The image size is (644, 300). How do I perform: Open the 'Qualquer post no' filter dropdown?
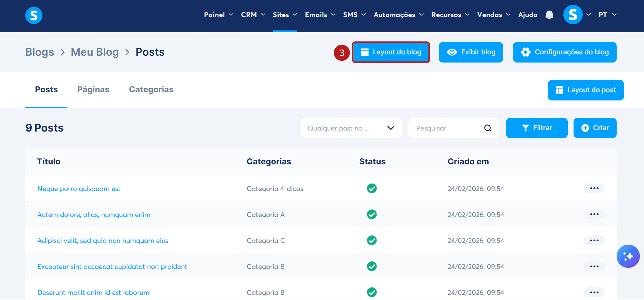click(x=351, y=128)
